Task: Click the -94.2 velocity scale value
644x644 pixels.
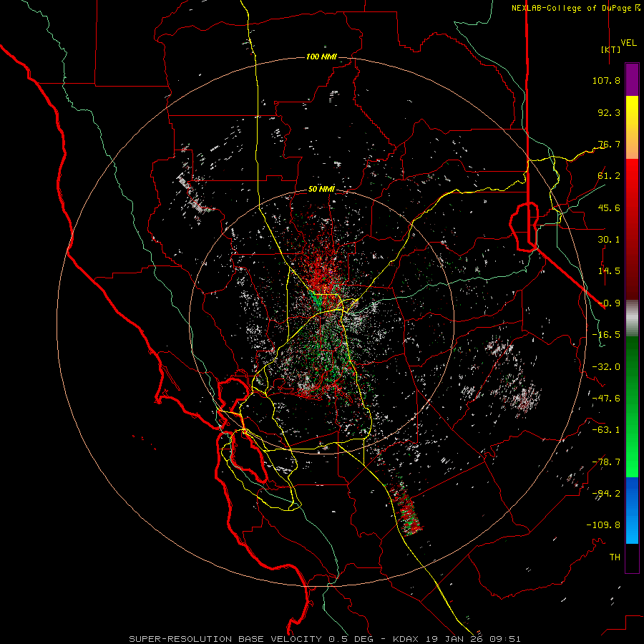Action: [x=606, y=494]
